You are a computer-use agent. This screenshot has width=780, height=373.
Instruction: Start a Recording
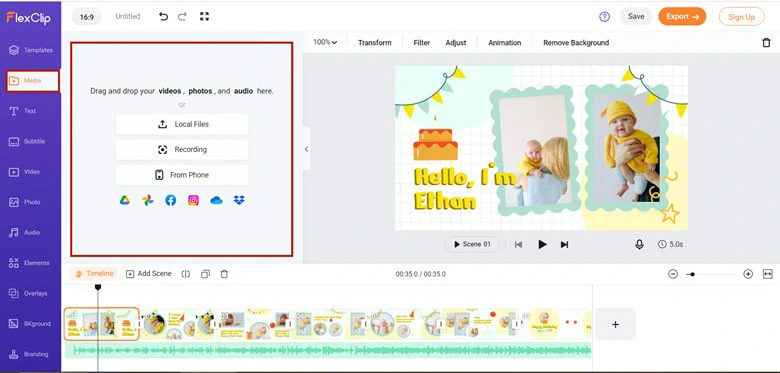click(x=182, y=150)
